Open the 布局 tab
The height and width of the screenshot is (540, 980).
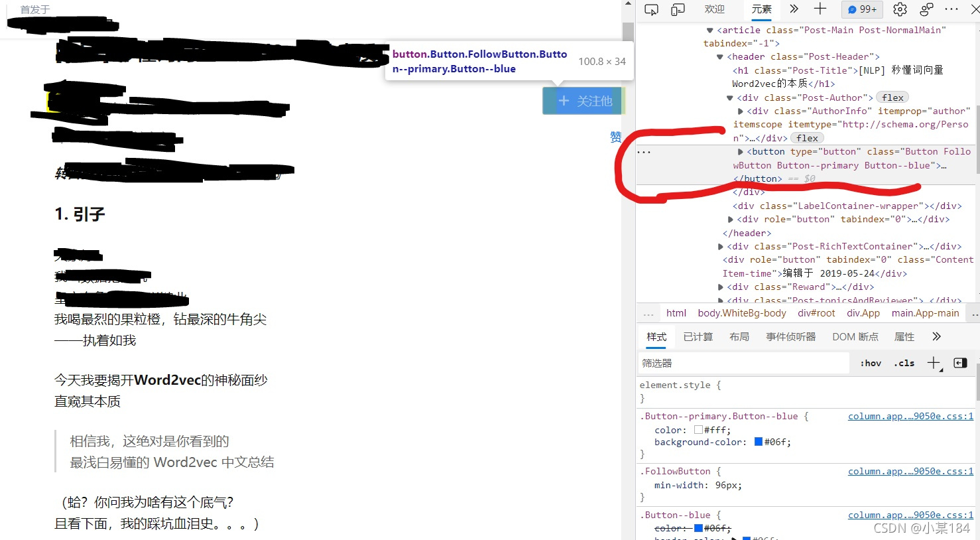pyautogui.click(x=739, y=337)
